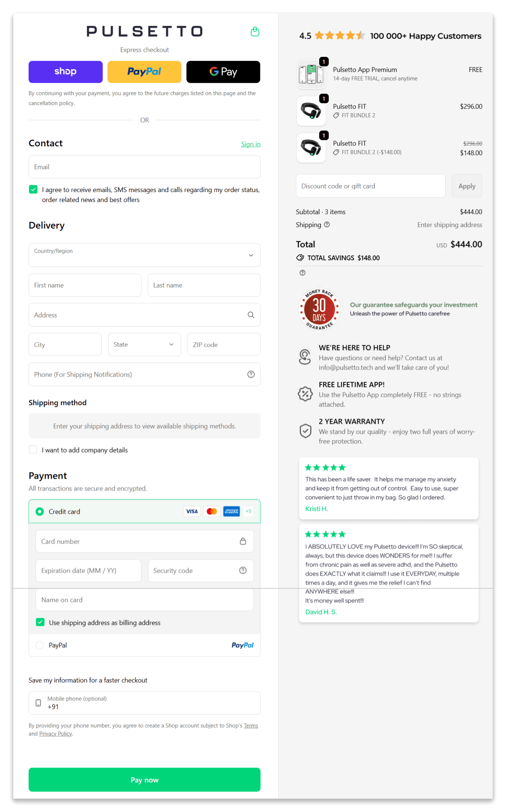The height and width of the screenshot is (812, 506).
Task: Click the 14-day FREE TRIAL text
Action: click(375, 78)
